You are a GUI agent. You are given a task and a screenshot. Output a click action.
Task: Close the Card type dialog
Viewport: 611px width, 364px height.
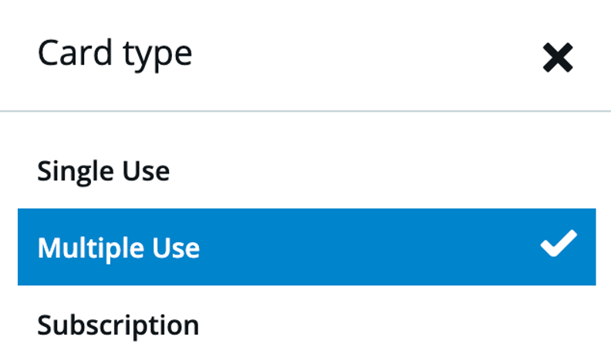558,58
